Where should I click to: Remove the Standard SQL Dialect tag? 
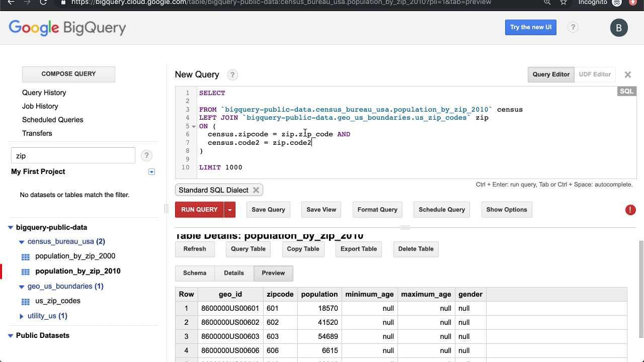pos(256,190)
